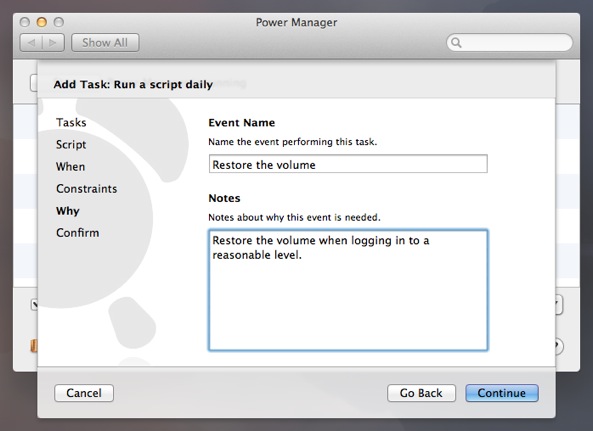
Task: Cancel the Add Task assistant
Action: 84,393
